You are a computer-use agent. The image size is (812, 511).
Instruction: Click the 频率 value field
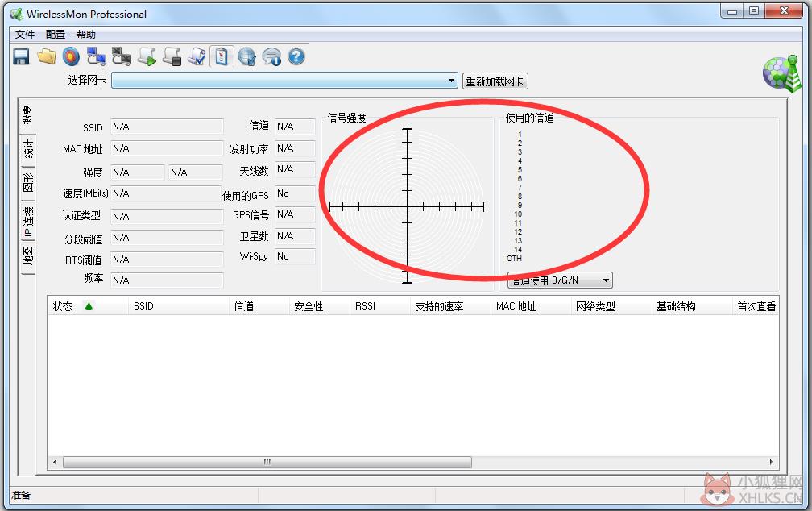point(167,280)
